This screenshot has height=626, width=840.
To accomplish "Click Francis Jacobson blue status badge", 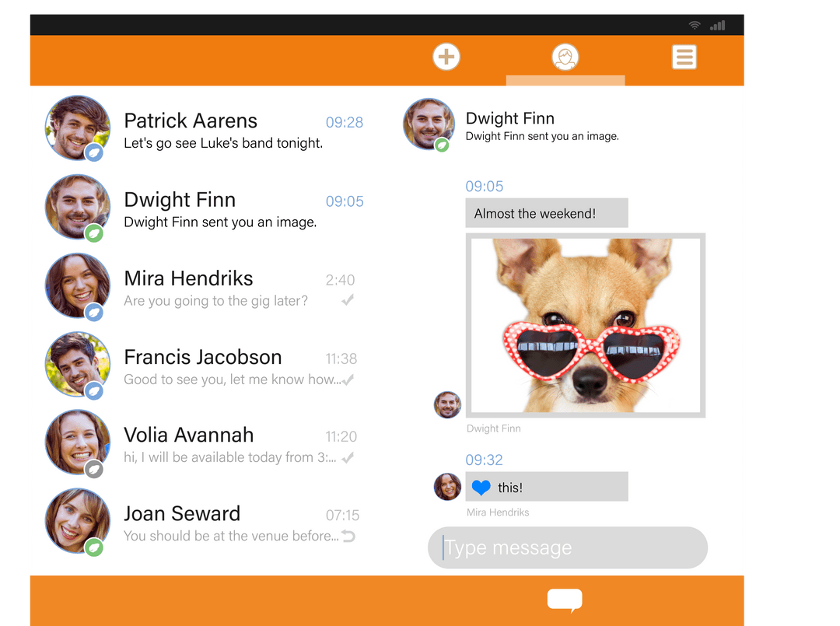I will [x=94, y=390].
